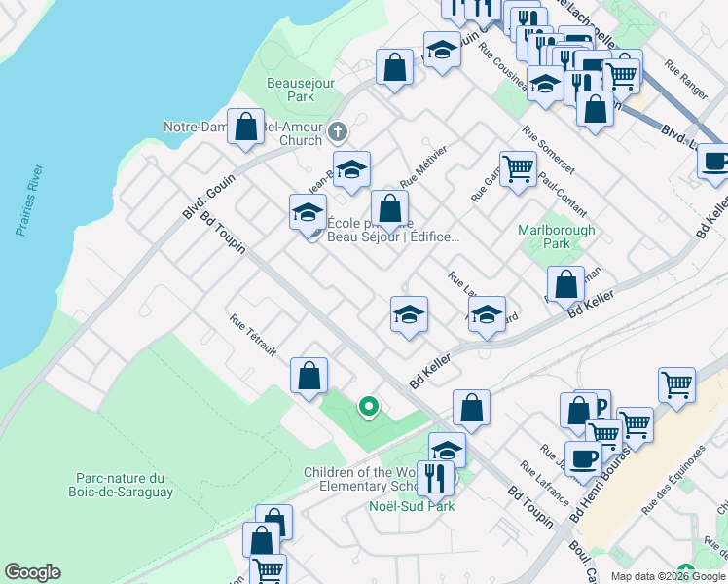Select school marker above Noël-Sud Park
The height and width of the screenshot is (584, 728).
point(447,448)
